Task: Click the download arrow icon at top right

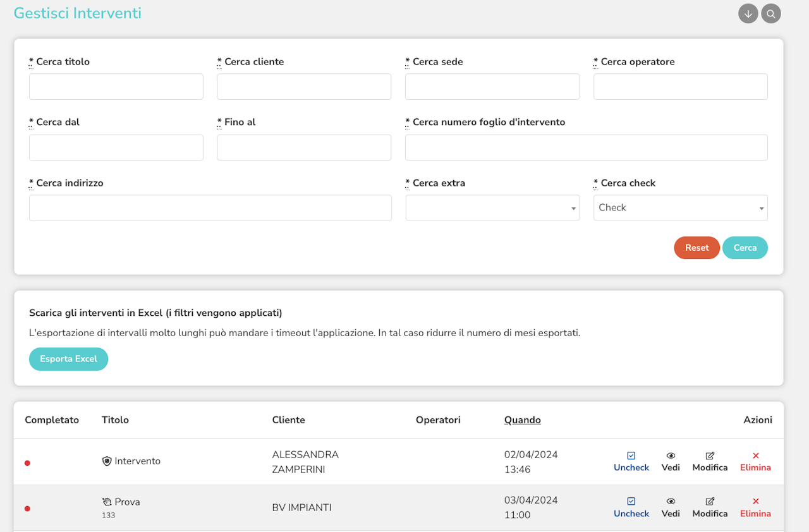Action: point(748,14)
